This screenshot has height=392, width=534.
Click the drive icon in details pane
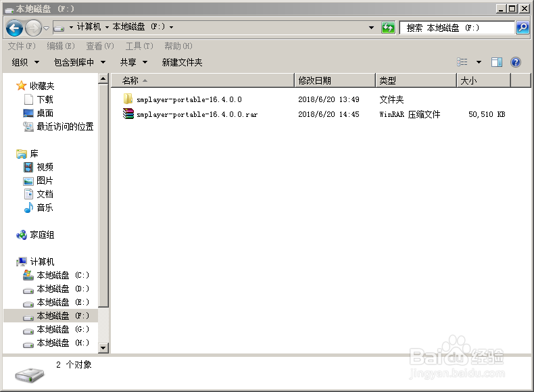point(30,375)
